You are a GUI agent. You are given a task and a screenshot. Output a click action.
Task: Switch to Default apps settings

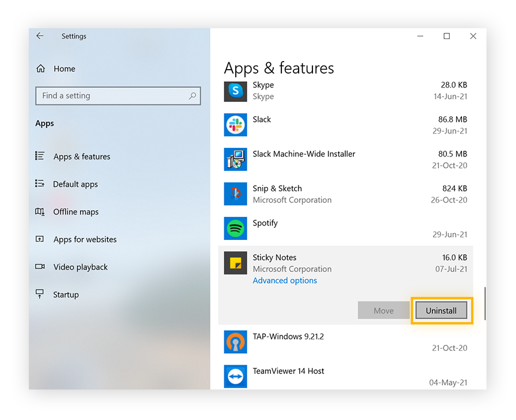[x=75, y=184]
